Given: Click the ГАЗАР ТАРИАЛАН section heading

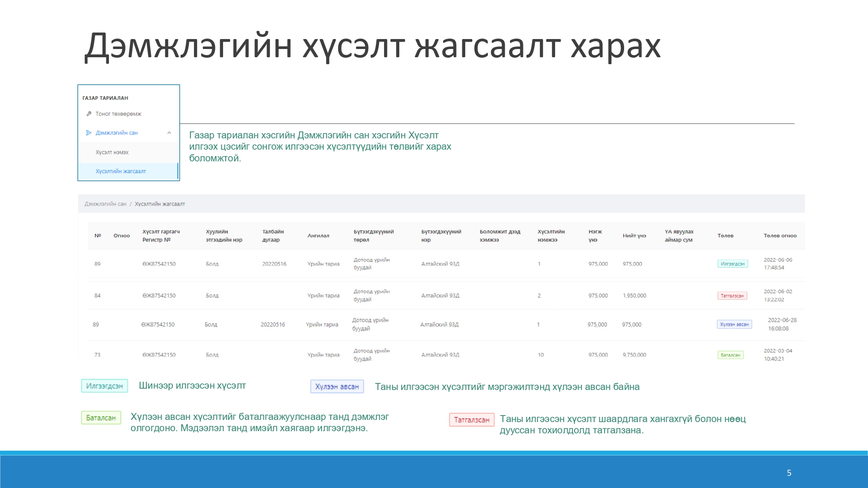Looking at the screenshot, I should click(x=105, y=98).
